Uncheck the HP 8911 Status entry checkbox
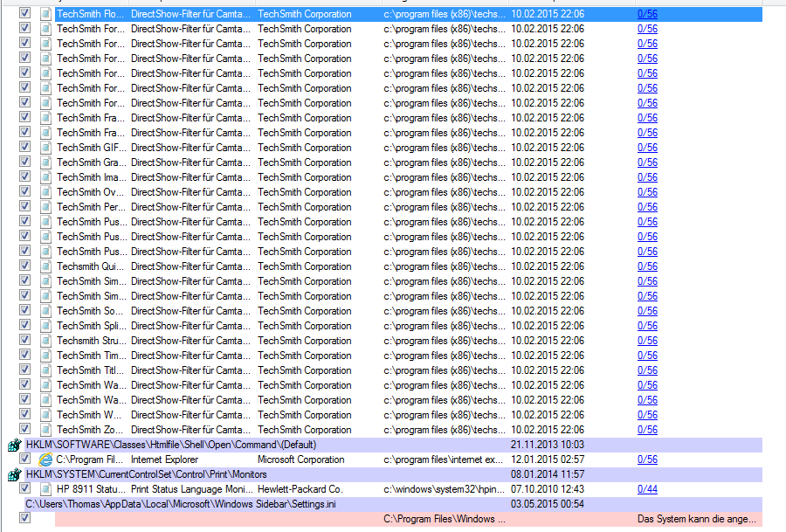This screenshot has width=786, height=532. click(25, 489)
